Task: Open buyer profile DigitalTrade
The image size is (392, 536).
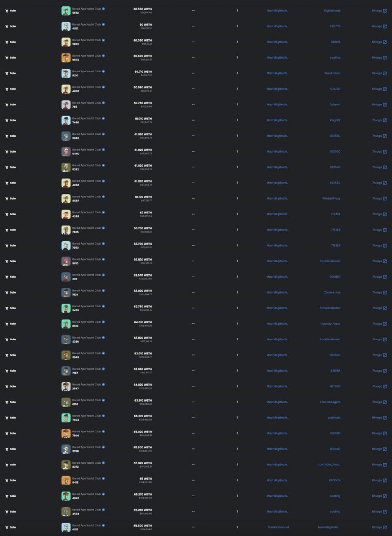Action: [332, 11]
